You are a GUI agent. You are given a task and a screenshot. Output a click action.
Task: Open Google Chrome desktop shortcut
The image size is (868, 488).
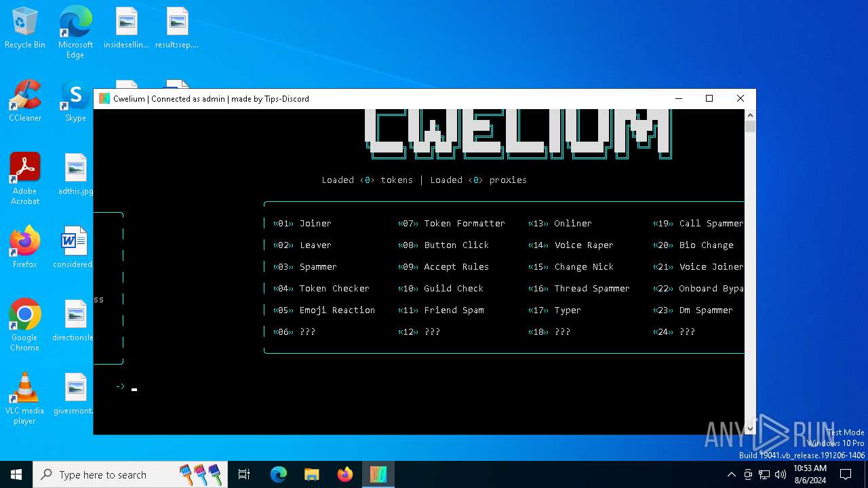(x=25, y=325)
